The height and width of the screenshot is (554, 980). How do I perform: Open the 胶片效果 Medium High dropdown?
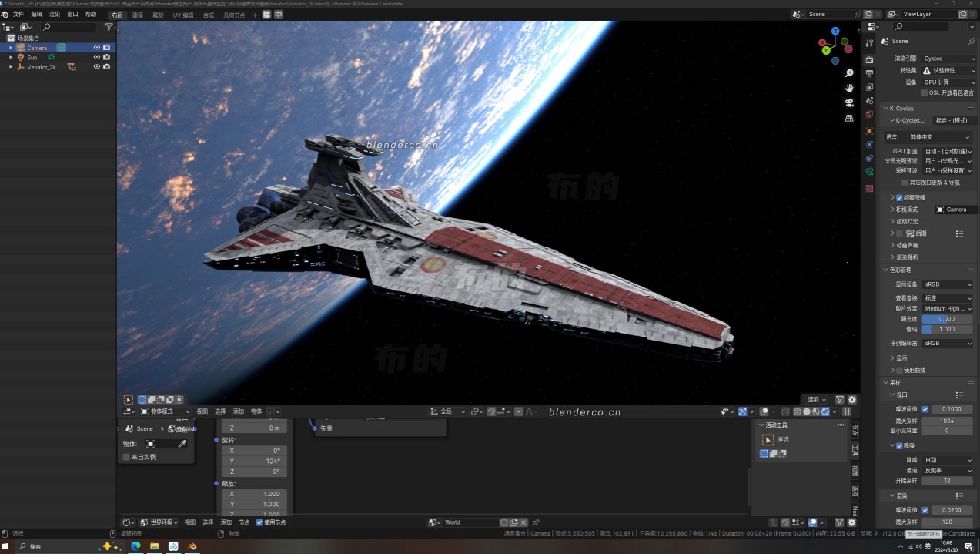click(x=948, y=308)
